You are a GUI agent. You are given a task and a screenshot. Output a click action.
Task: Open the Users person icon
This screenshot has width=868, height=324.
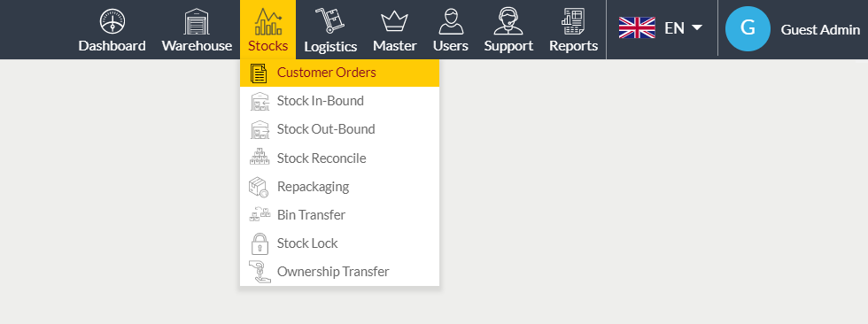coord(451,21)
